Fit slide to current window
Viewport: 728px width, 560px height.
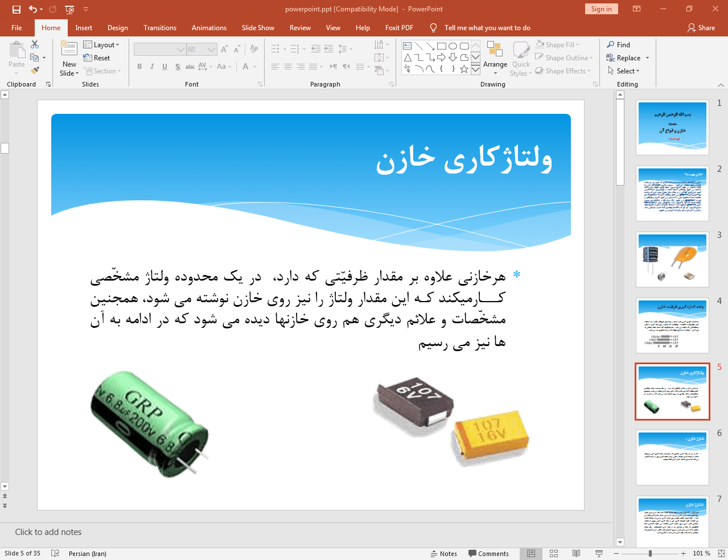pos(721,553)
